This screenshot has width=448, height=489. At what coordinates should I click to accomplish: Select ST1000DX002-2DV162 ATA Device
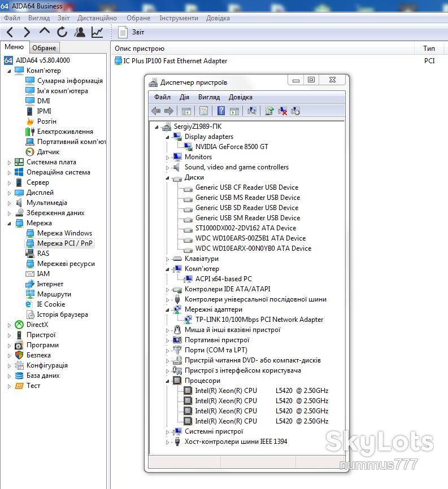tap(246, 228)
